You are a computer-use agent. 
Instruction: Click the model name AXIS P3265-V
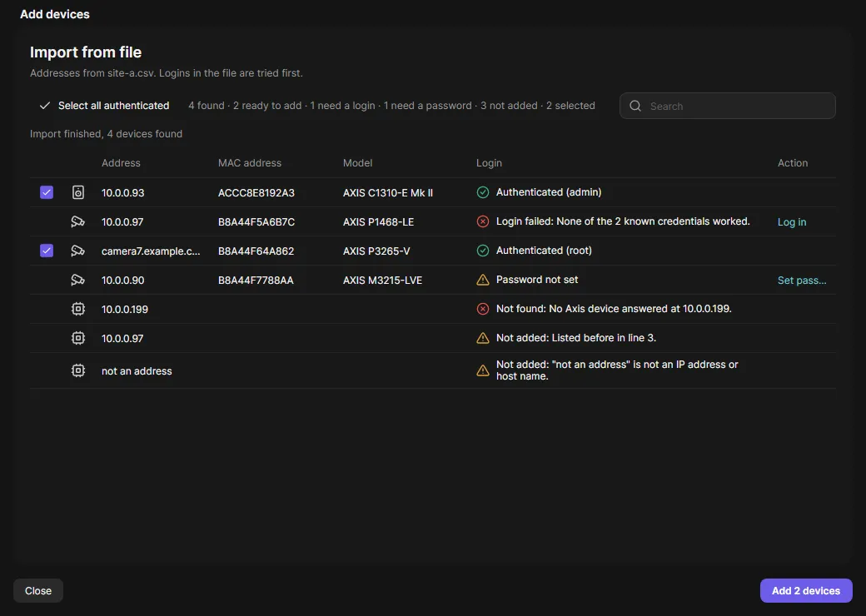pyautogui.click(x=376, y=251)
